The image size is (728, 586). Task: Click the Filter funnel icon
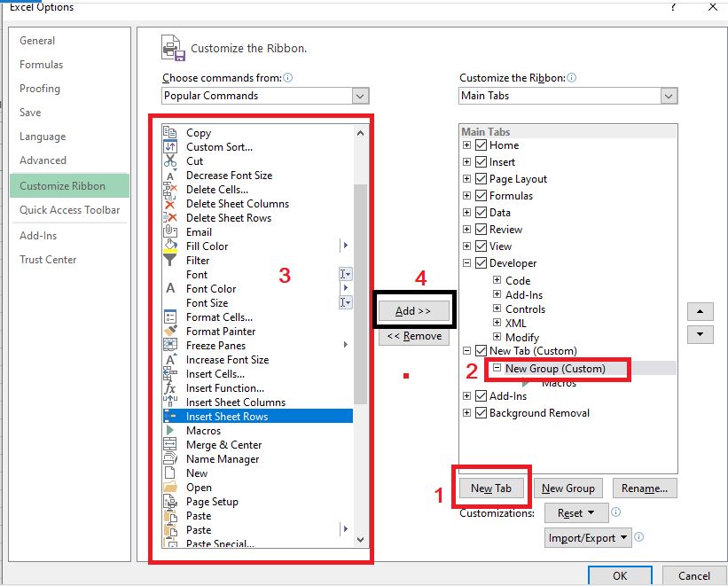tap(170, 260)
